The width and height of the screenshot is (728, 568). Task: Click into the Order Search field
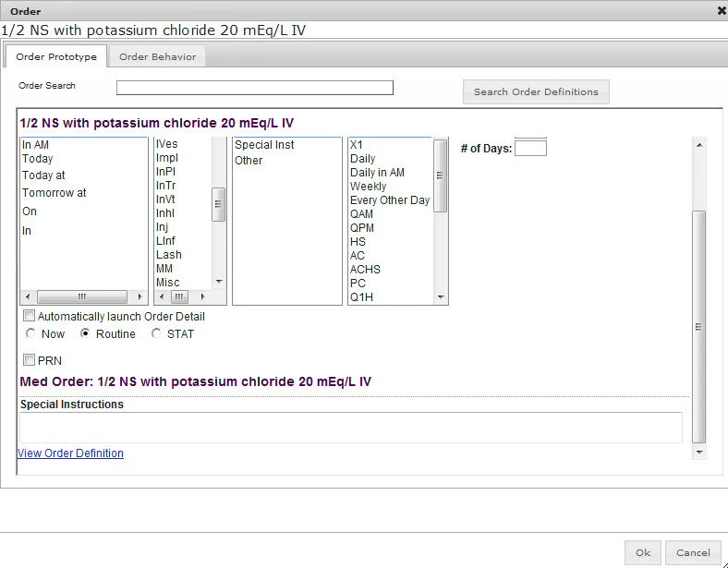(x=254, y=88)
